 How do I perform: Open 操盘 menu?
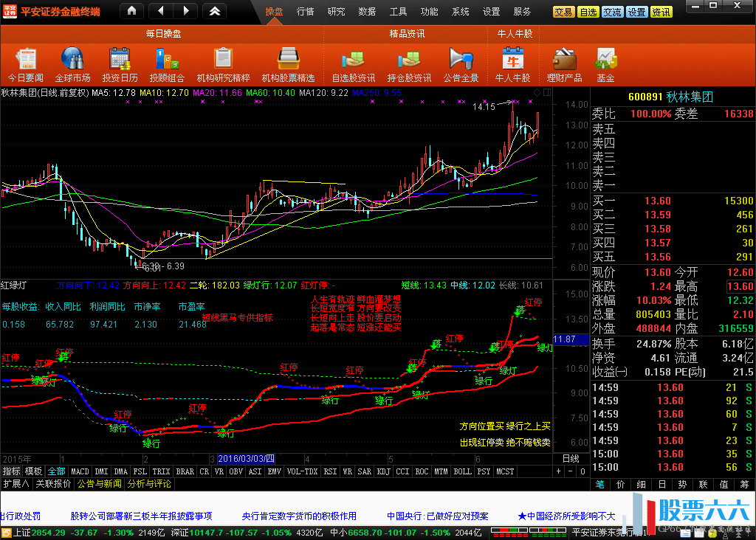(275, 12)
